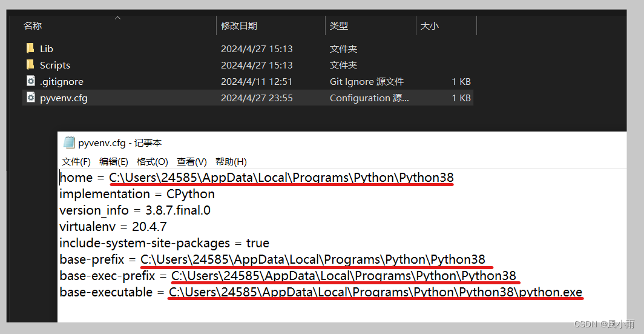644x334 pixels.
Task: Select the pyvenv.cfg file name
Action: pos(64,98)
